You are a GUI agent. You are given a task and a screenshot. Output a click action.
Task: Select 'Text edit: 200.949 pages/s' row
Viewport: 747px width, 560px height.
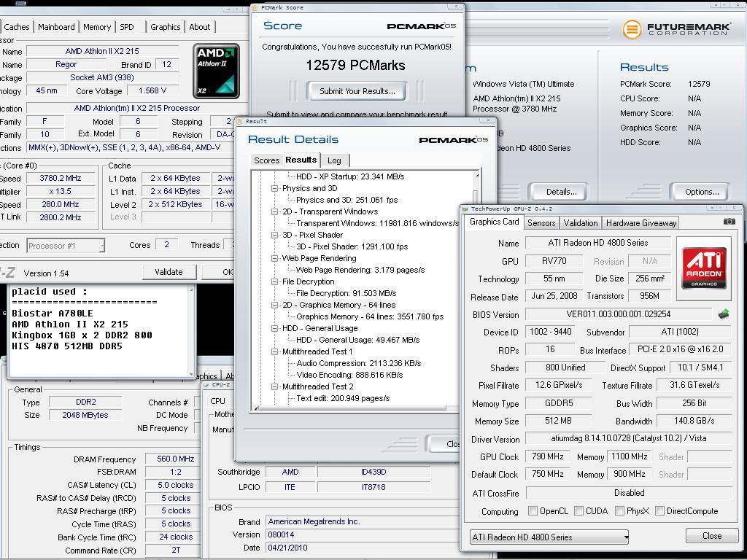pos(343,398)
